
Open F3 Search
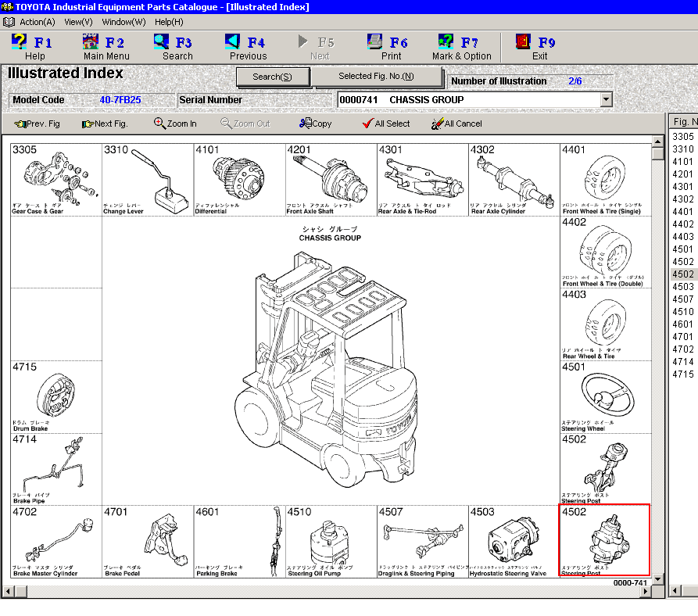click(x=177, y=47)
